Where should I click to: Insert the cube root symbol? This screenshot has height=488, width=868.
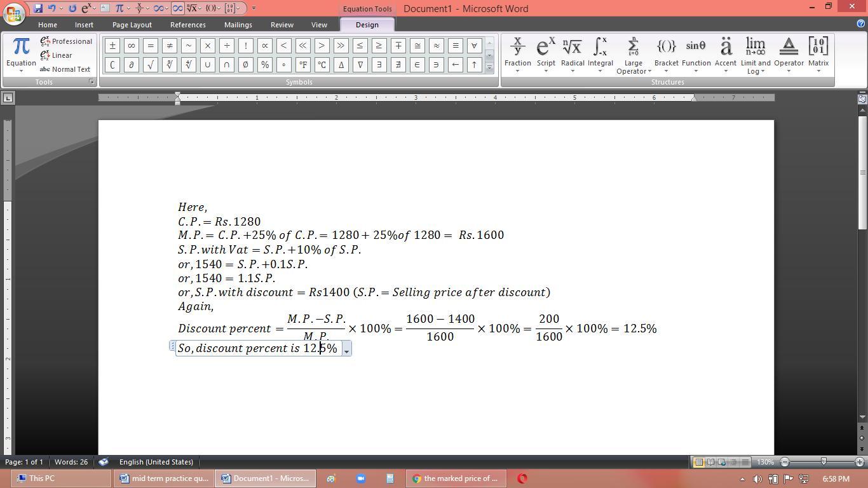coord(170,65)
